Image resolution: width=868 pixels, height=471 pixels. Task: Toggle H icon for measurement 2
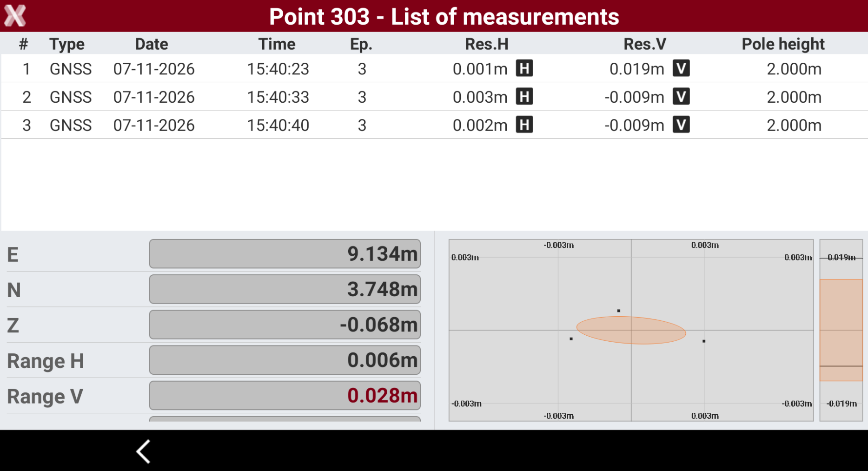click(524, 97)
